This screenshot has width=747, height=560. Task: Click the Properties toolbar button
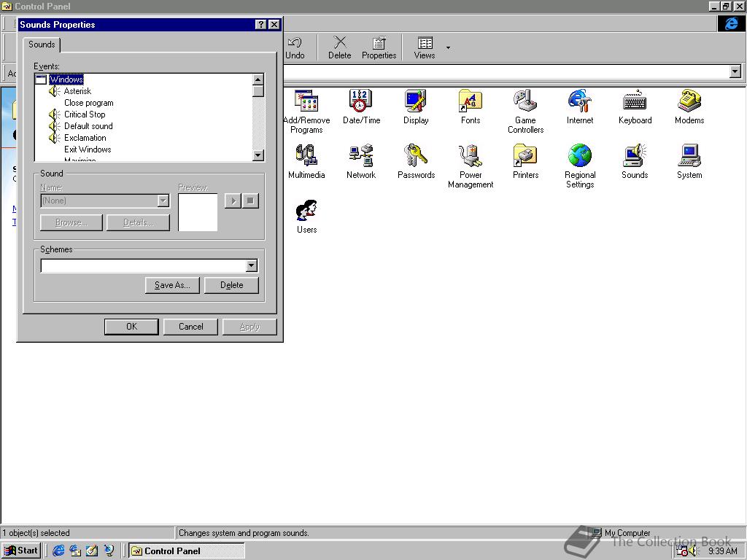(x=379, y=47)
